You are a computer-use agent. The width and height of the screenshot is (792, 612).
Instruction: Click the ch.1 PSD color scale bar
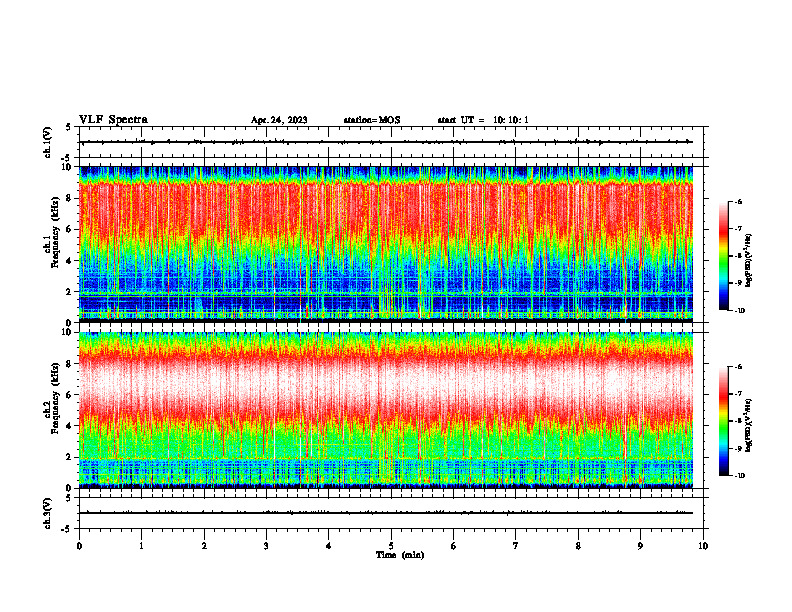click(724, 256)
